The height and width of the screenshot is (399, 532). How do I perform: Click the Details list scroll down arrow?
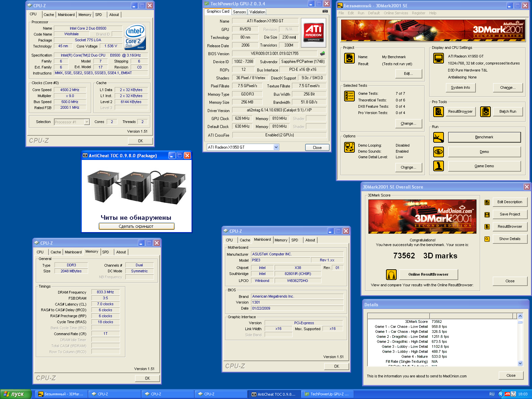(520, 363)
